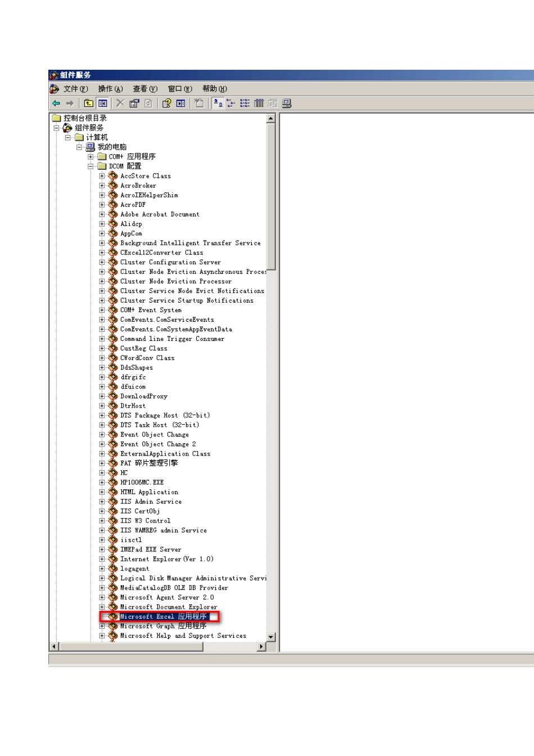534x756 pixels.
Task: Click the component services icon left of 文件 menu
Action: [x=55, y=89]
